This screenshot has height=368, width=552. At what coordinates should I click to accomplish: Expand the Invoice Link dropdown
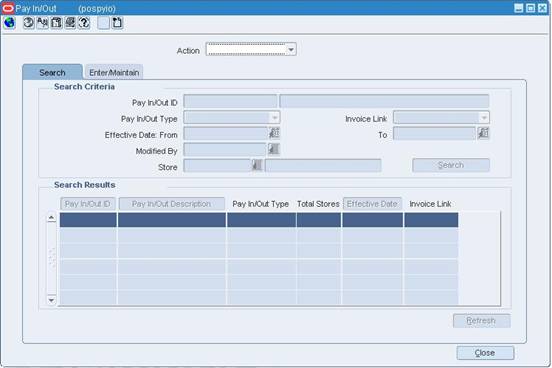coord(484,117)
